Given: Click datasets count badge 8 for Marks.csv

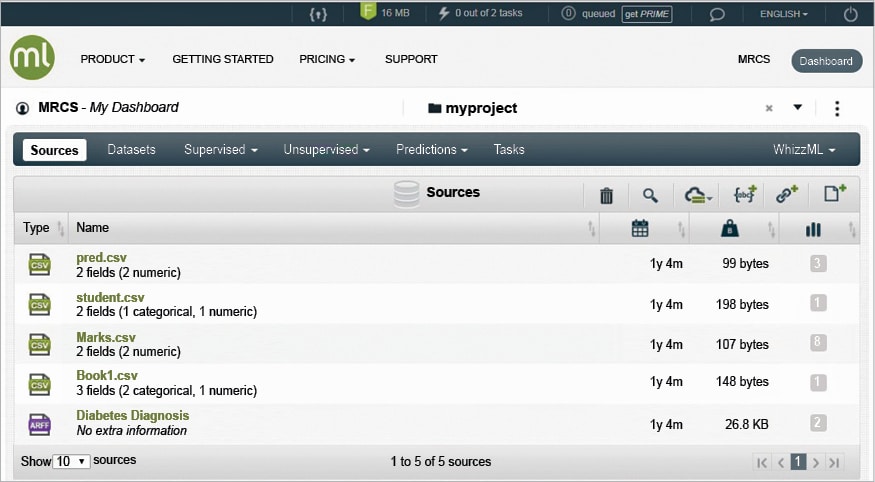Looking at the screenshot, I should click(x=818, y=341).
